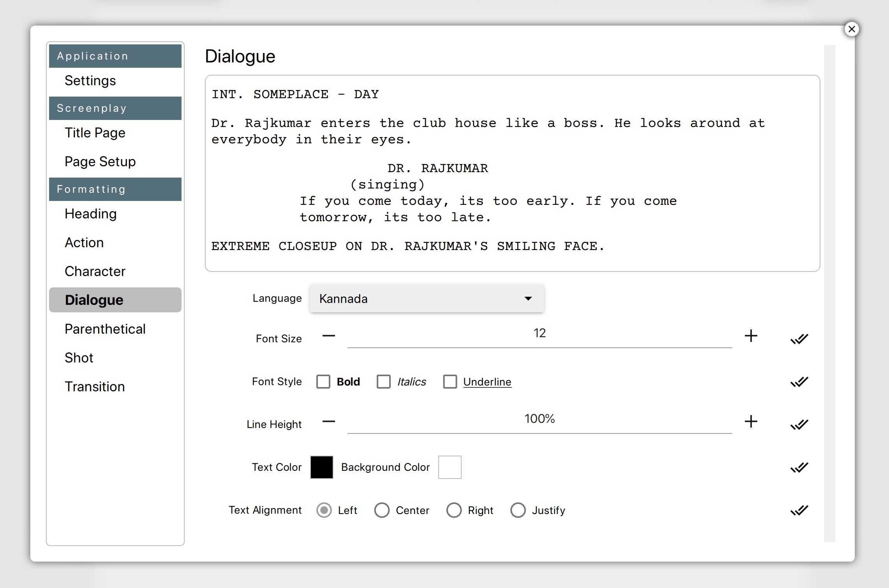The width and height of the screenshot is (889, 588).
Task: Choose Justify text alignment option
Action: [x=518, y=510]
